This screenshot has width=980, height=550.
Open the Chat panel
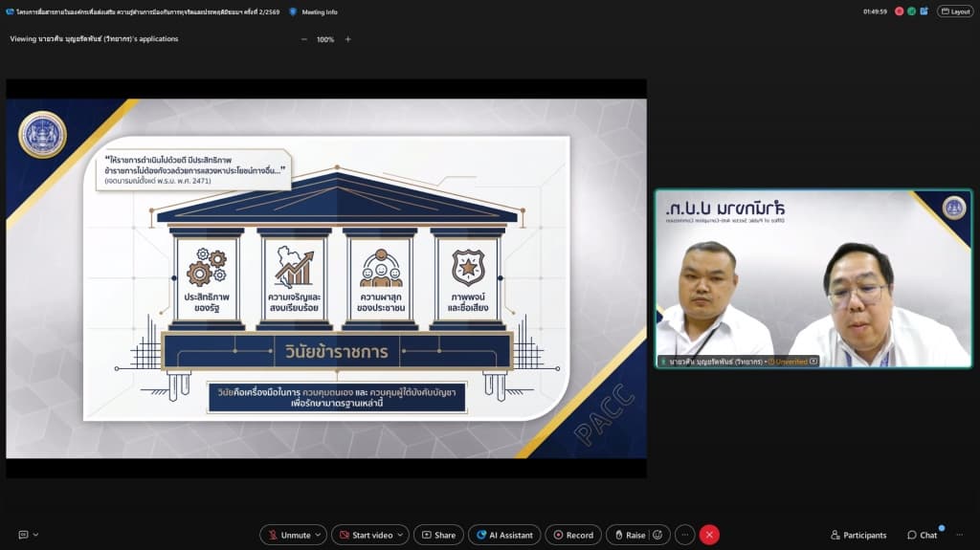tap(923, 535)
